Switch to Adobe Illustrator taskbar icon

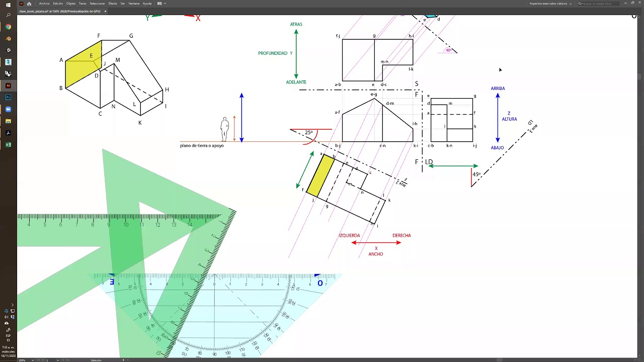click(8, 85)
